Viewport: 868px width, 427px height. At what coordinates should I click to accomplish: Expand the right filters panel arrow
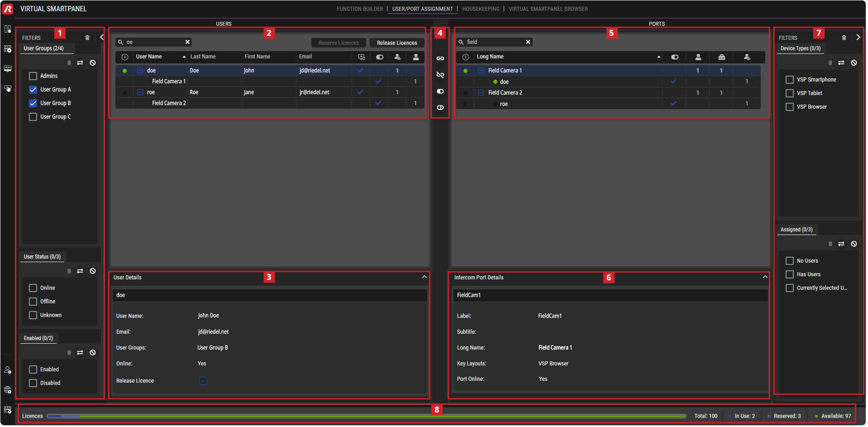coord(858,38)
